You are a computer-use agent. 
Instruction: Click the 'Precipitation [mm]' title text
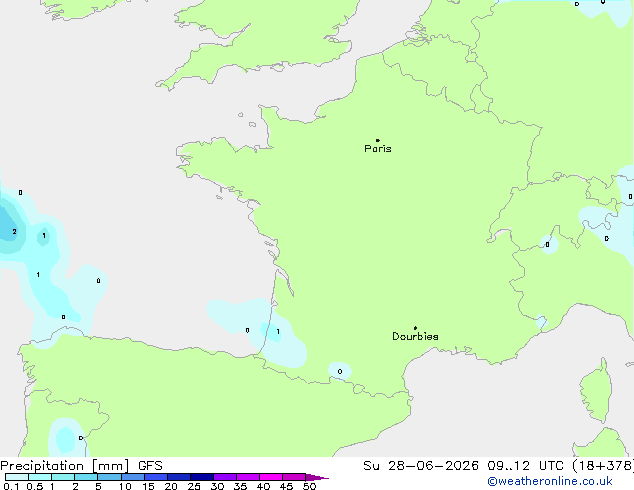click(65, 466)
